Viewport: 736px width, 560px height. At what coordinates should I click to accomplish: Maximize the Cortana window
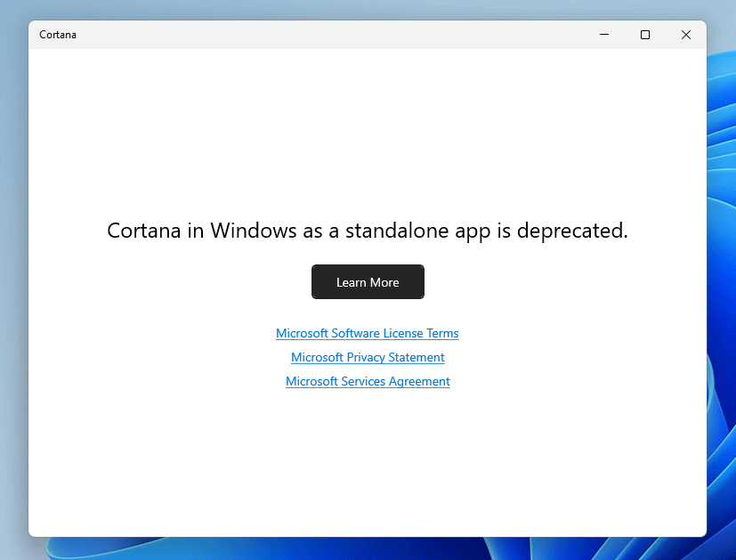(x=645, y=35)
